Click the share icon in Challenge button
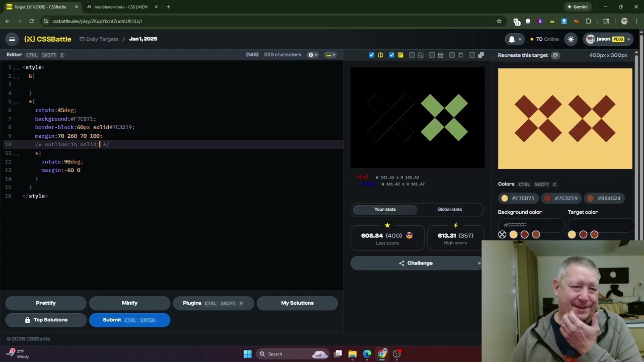The height and width of the screenshot is (362, 644). coord(401,263)
